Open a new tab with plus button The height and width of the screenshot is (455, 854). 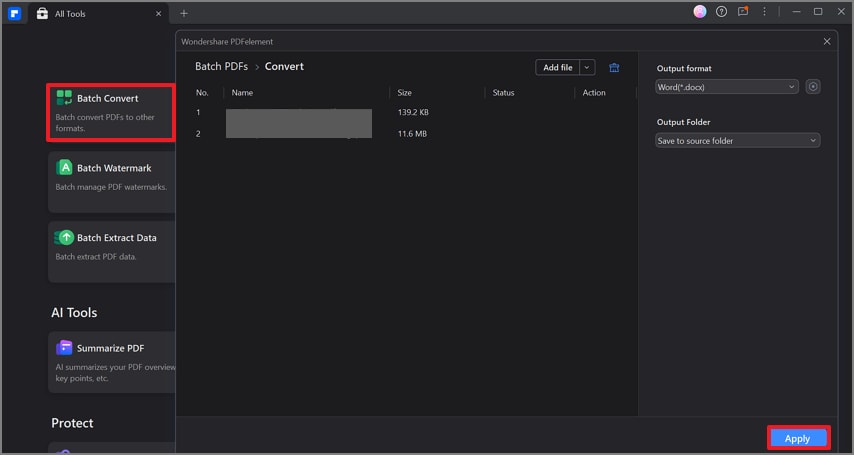click(x=184, y=14)
